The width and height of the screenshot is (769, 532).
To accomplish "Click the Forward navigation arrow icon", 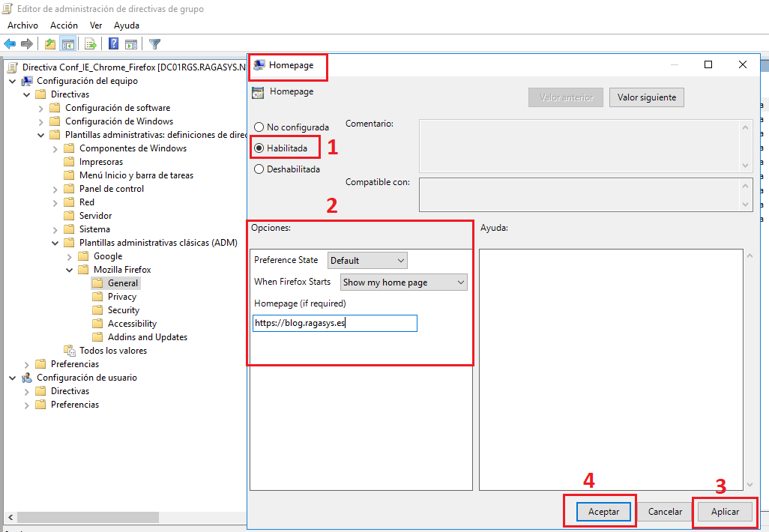I will (28, 43).
